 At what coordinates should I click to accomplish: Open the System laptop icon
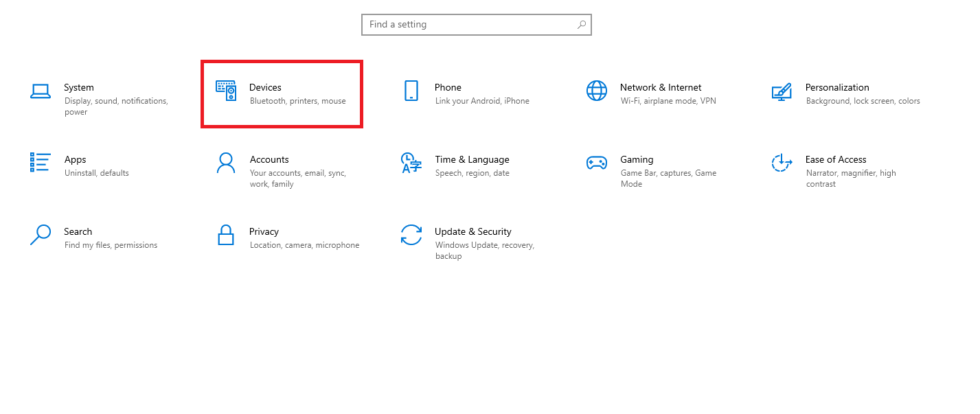(41, 91)
